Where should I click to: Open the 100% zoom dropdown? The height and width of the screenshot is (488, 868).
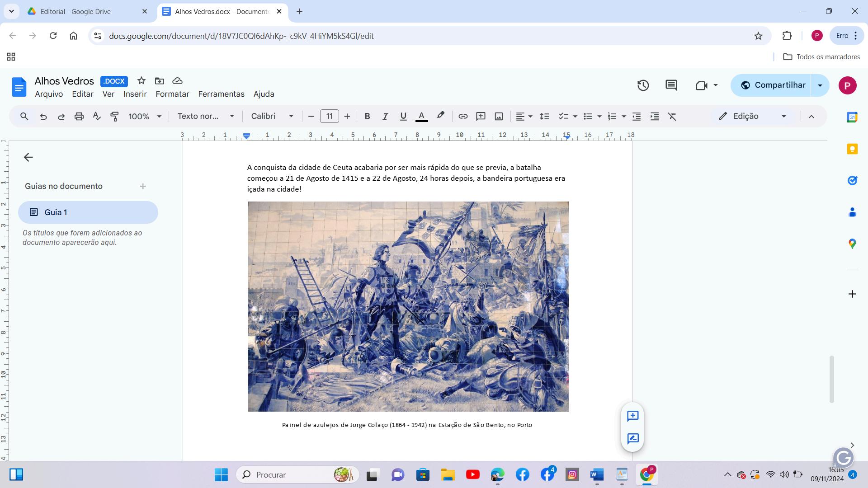tap(145, 117)
